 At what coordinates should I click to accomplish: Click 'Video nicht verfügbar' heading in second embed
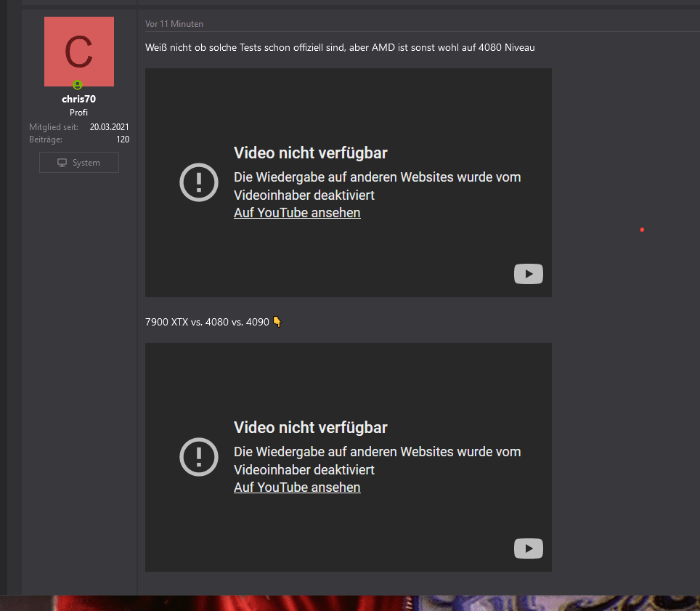[x=311, y=428]
